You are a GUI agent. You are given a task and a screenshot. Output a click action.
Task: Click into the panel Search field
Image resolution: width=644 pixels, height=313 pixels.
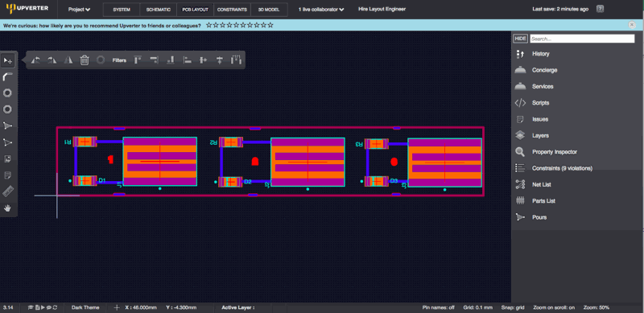582,39
